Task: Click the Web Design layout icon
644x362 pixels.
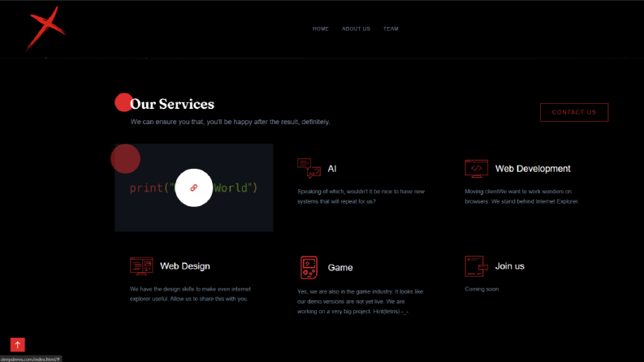Action: click(x=141, y=266)
